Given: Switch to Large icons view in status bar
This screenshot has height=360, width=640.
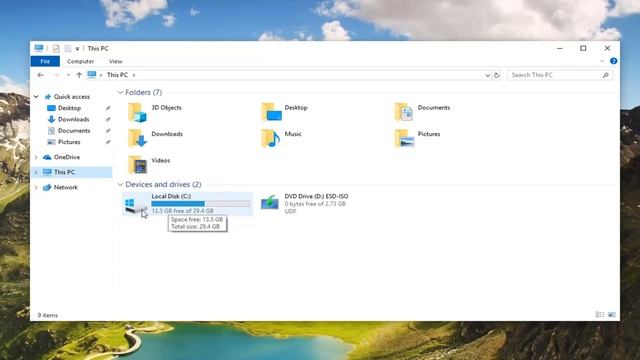Looking at the screenshot, I should click(x=611, y=315).
